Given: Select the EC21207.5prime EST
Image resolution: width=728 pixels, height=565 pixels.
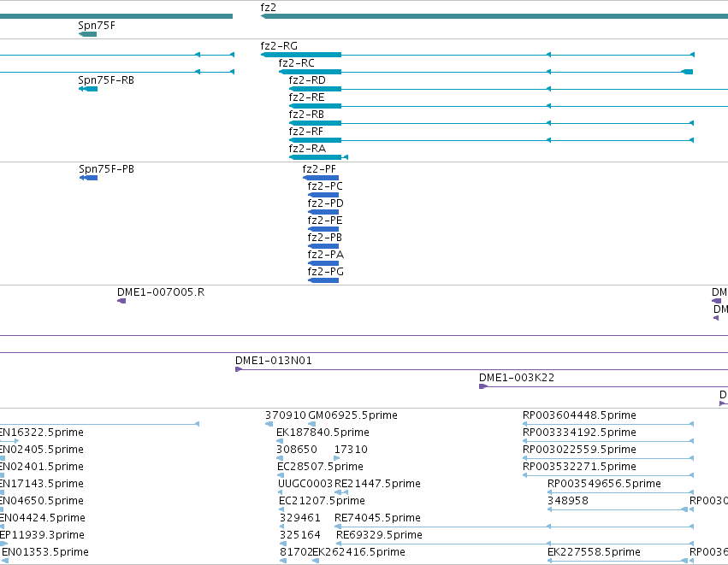Looking at the screenshot, I should point(281,509).
